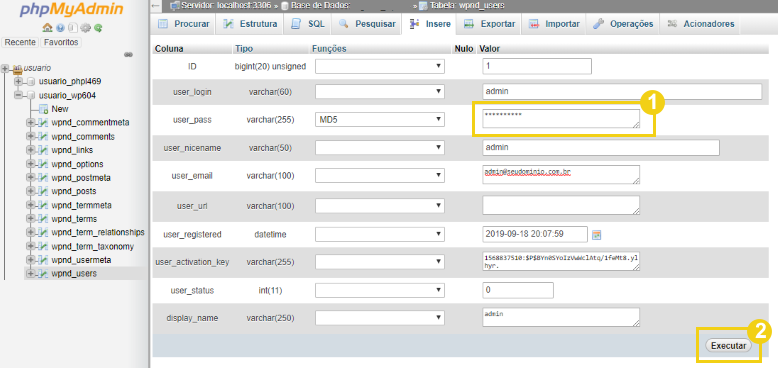Click the Executar button
The width and height of the screenshot is (778, 368).
[x=728, y=346]
